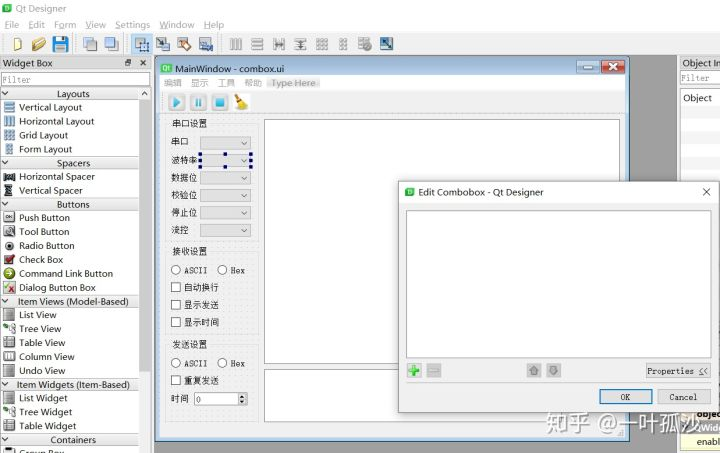This screenshot has height=453, width=720.
Task: Click Type Here in MainWindow menu bar
Action: pos(293,83)
